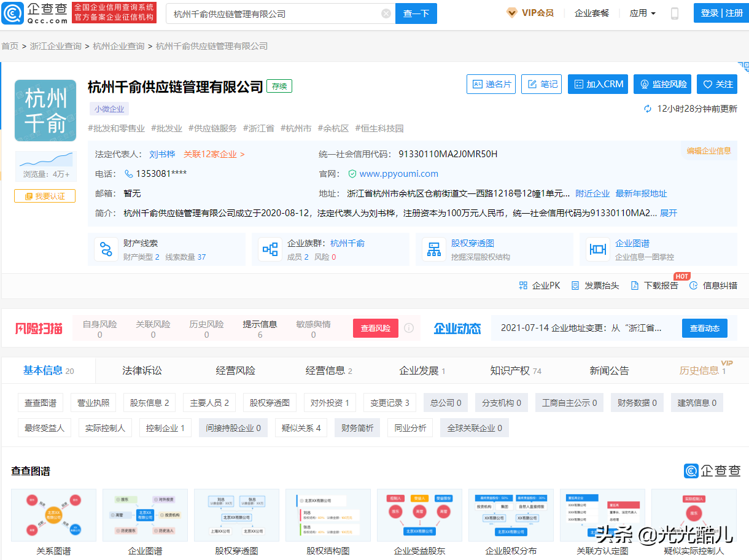The height and width of the screenshot is (560, 749).
Task: Select 变更记录 3 sub-item
Action: click(390, 403)
